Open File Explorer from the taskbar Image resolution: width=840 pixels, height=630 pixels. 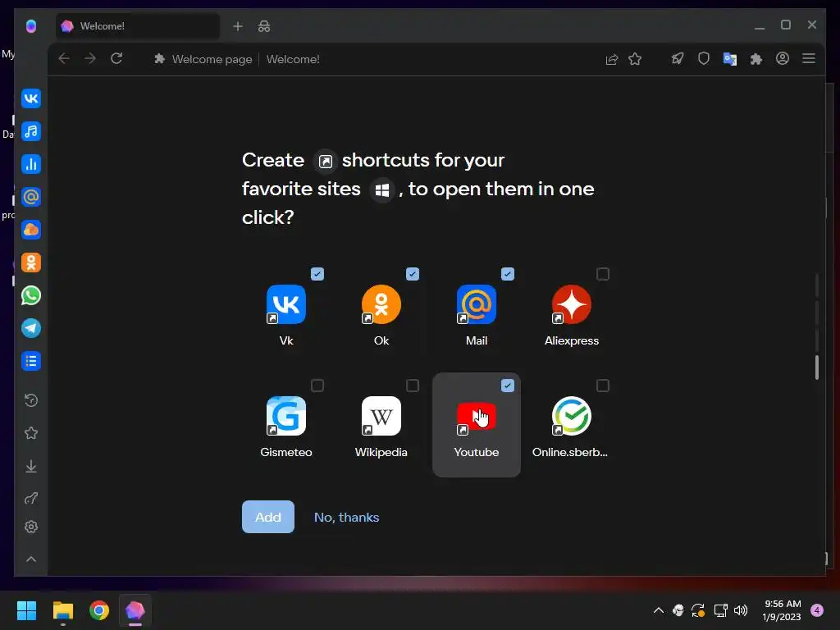[x=62, y=610]
